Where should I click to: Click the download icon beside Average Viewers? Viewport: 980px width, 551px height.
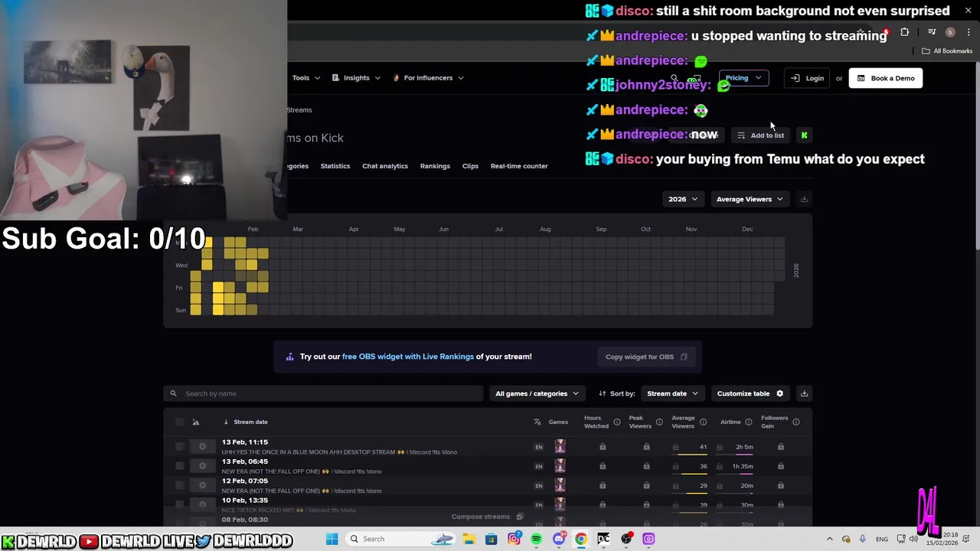[804, 199]
